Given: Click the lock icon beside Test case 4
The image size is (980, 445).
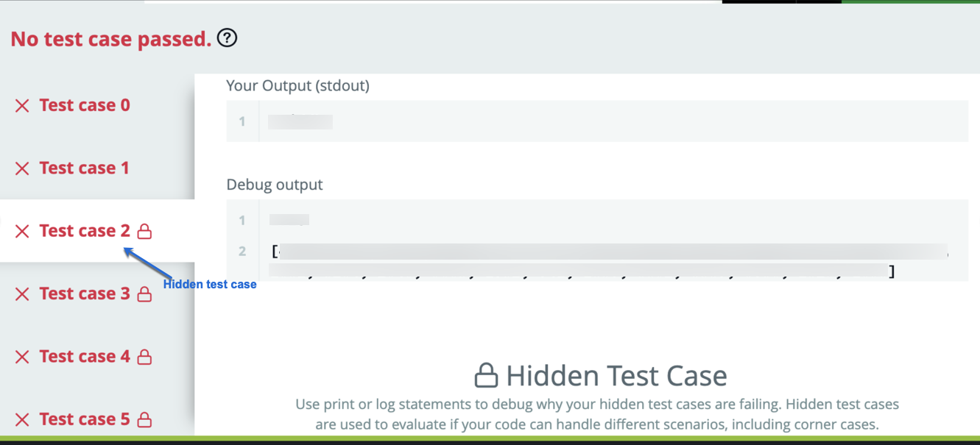Looking at the screenshot, I should coord(145,357).
